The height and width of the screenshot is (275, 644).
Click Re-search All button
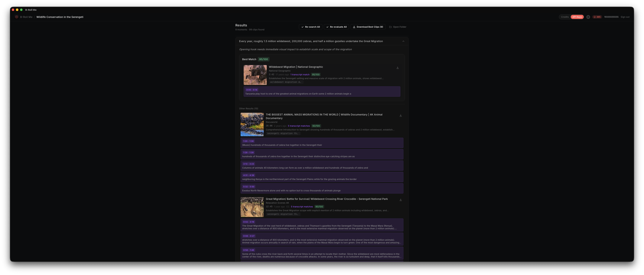pos(310,27)
